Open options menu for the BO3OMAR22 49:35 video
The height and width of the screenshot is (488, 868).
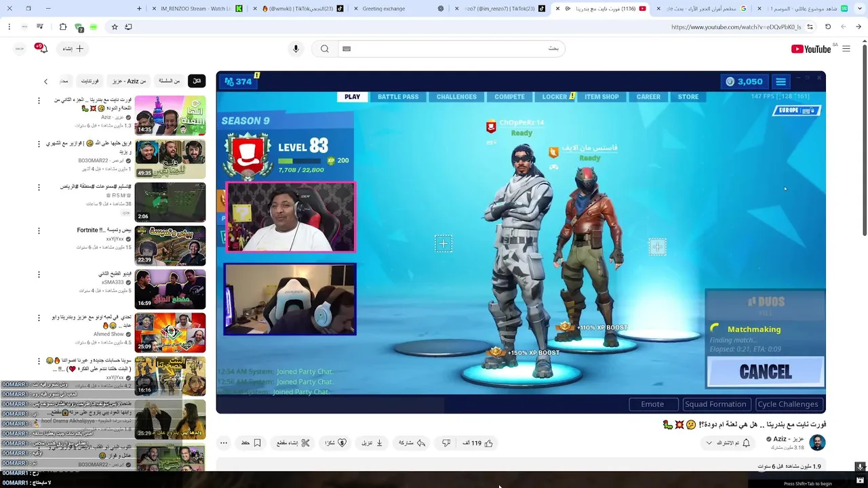[x=39, y=144]
